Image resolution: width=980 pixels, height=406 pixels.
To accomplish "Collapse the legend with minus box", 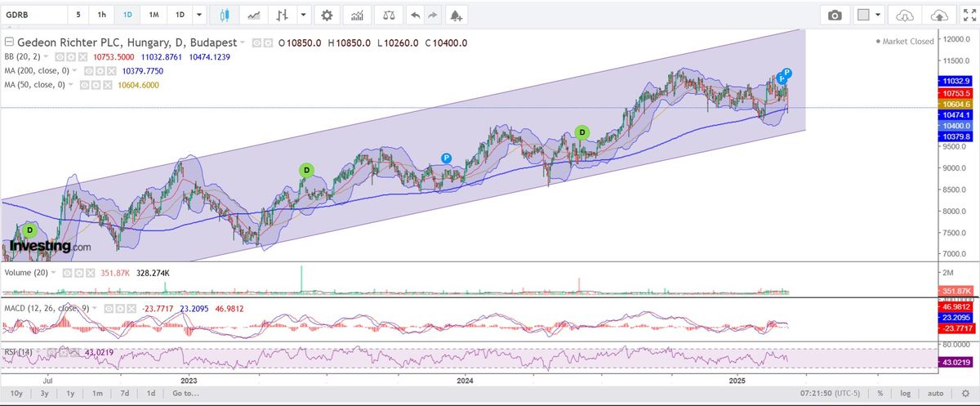I will (9, 42).
